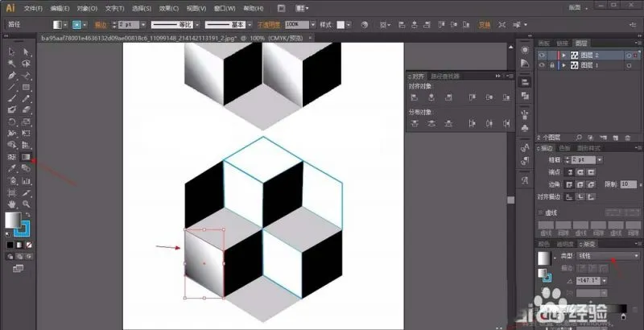Click the 粗细 stroke weight field in panel
This screenshot has height=330, width=644.
(583, 160)
